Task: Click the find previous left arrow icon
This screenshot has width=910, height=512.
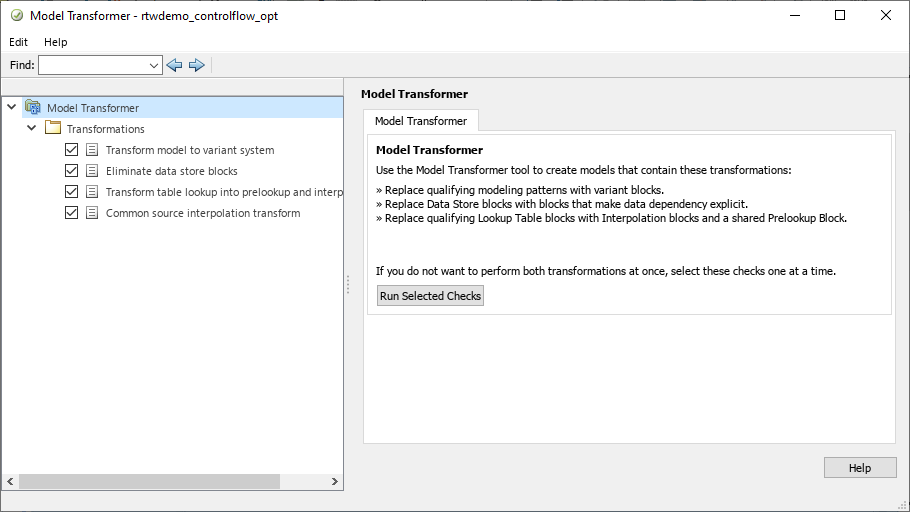Action: [174, 65]
